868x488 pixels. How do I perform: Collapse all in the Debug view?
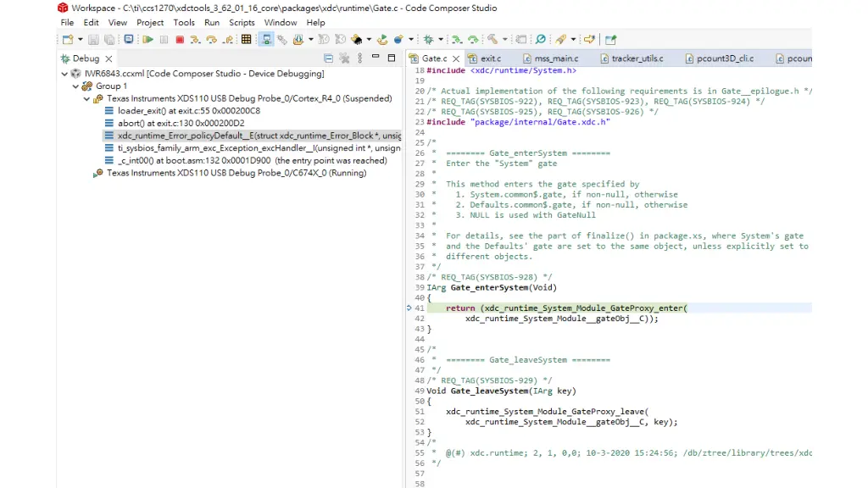[328, 58]
